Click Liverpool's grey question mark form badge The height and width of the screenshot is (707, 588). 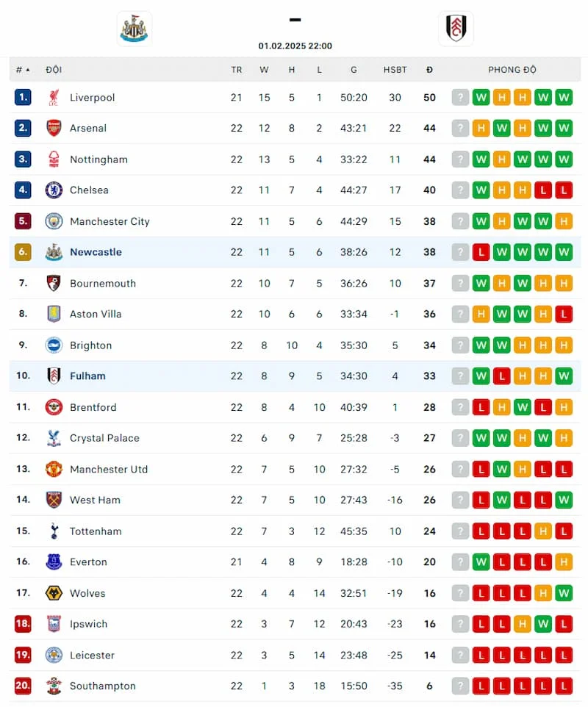pos(461,97)
